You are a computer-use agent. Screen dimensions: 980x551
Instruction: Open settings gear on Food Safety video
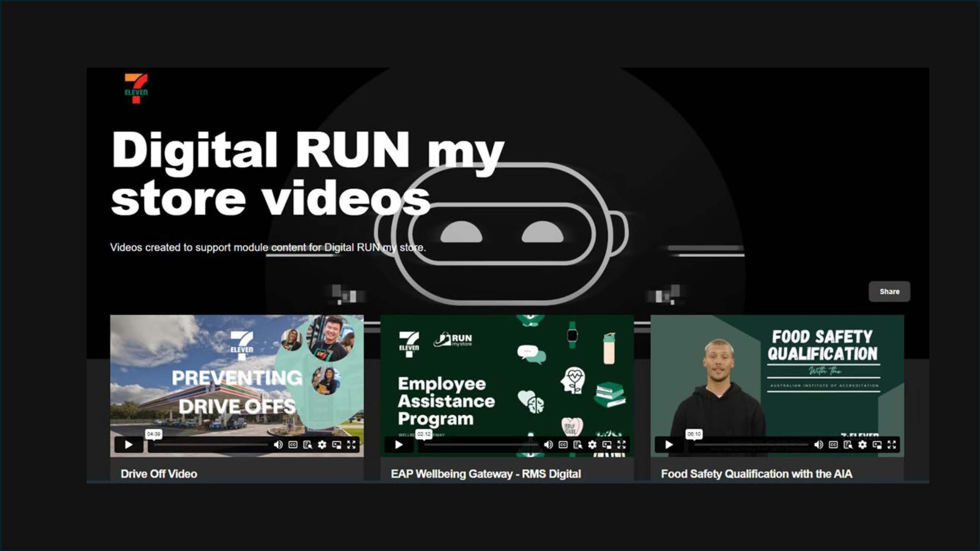point(862,445)
